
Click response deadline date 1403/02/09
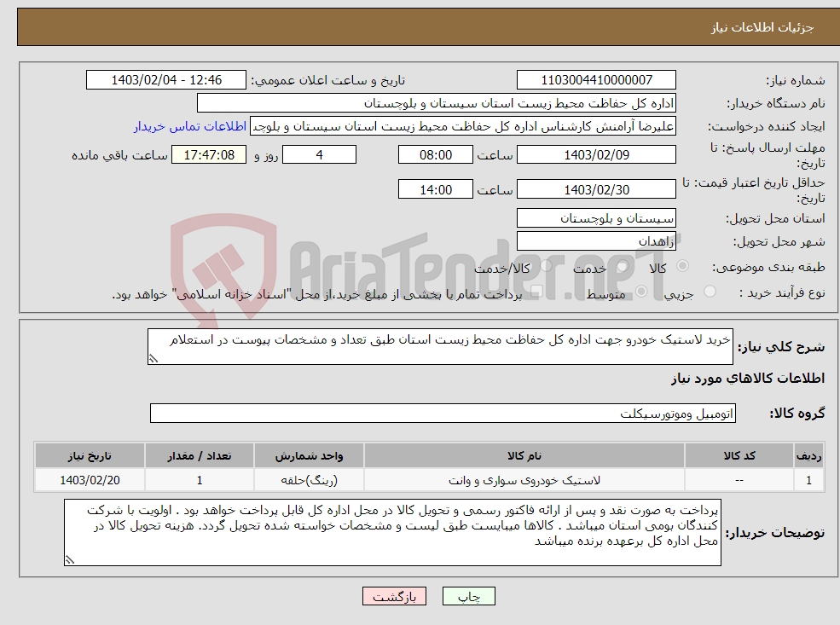tap(596, 155)
